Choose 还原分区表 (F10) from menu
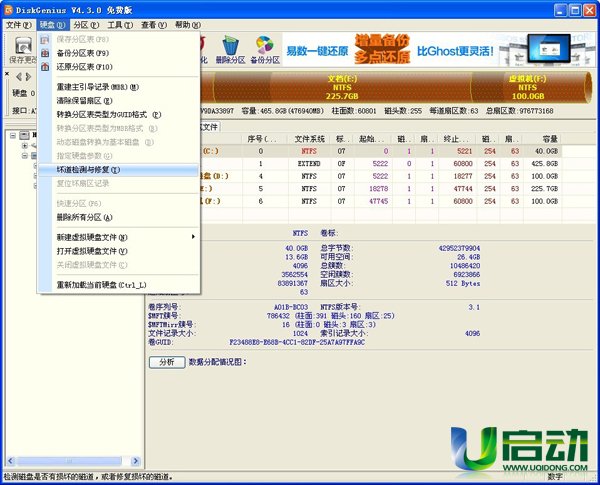 pos(119,67)
